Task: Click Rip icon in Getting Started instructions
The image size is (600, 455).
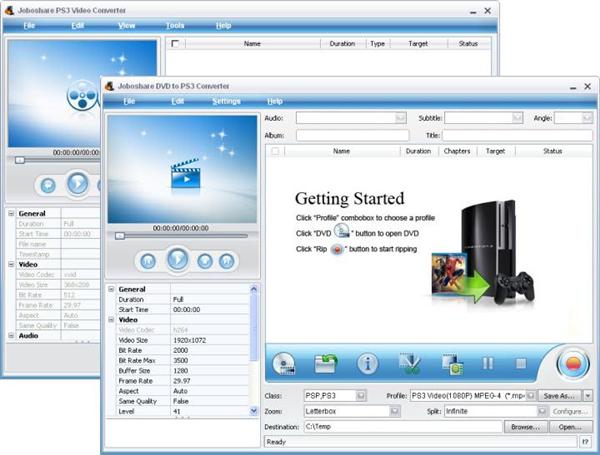Action: tap(337, 250)
